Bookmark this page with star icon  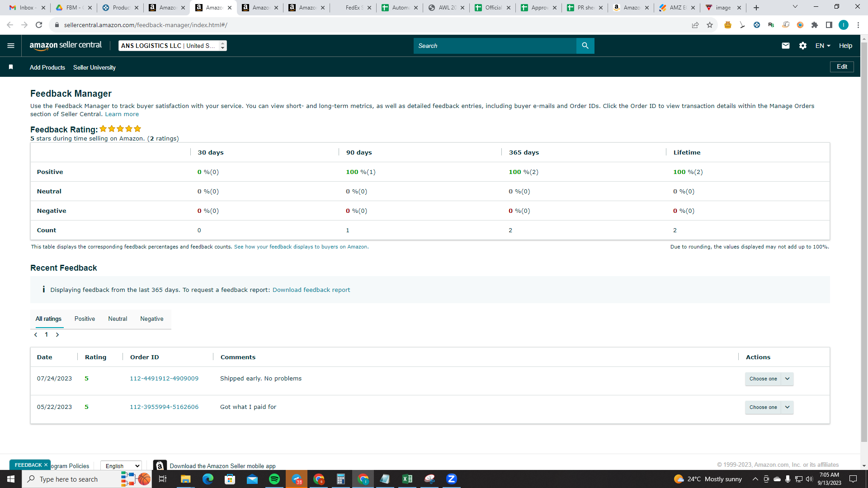pyautogui.click(x=710, y=25)
